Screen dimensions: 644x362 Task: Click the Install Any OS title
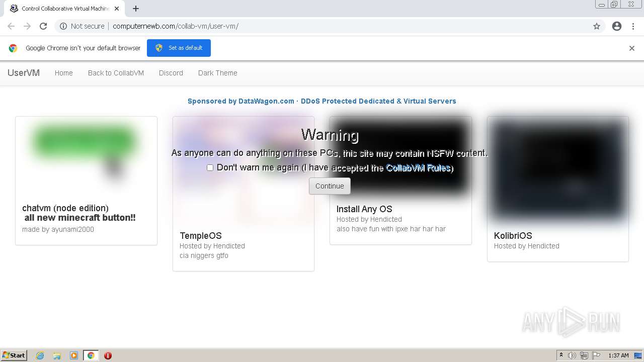coord(364,209)
